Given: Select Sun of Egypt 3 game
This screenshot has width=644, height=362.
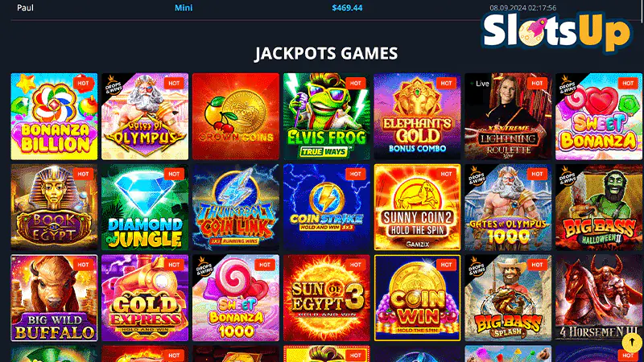Looking at the screenshot, I should 327,298.
